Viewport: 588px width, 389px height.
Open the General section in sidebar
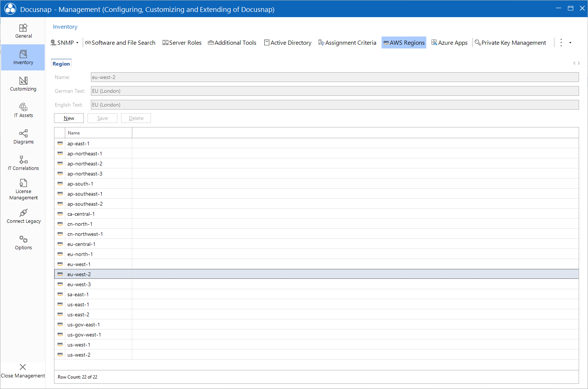click(23, 31)
